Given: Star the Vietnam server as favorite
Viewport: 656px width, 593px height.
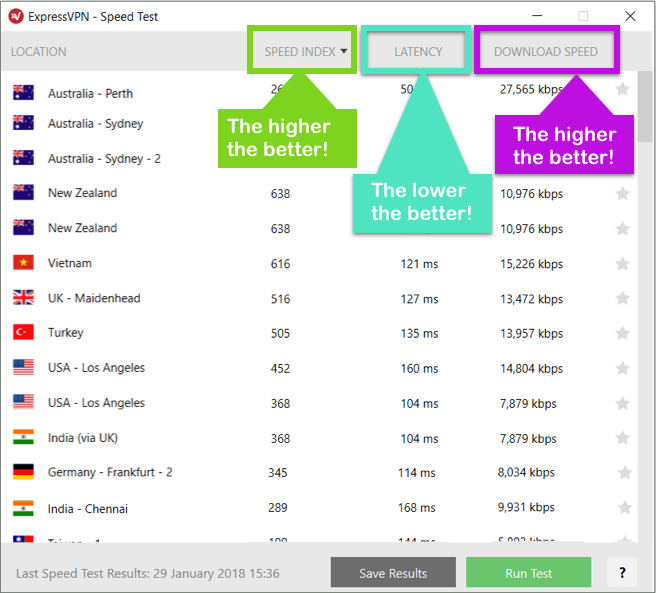Looking at the screenshot, I should (623, 264).
